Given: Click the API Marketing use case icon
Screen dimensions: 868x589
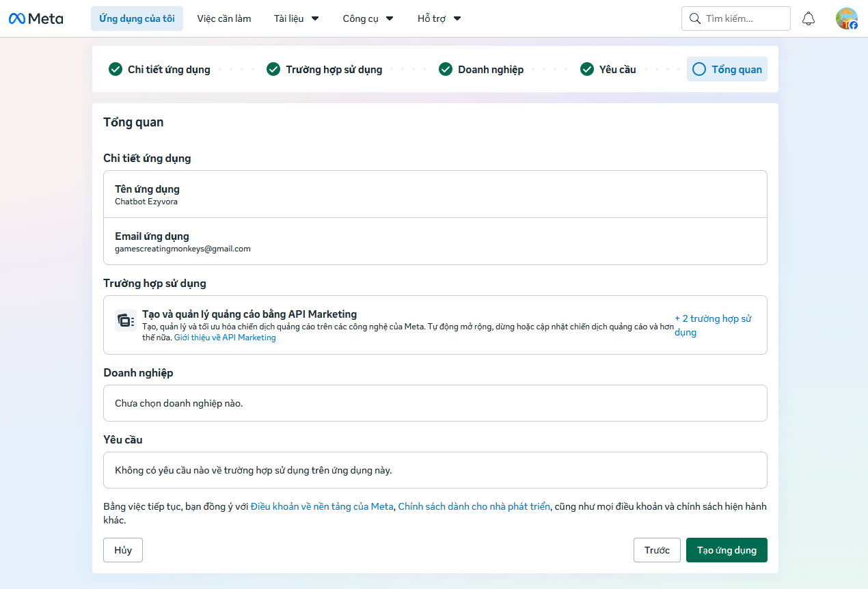Looking at the screenshot, I should [x=125, y=320].
